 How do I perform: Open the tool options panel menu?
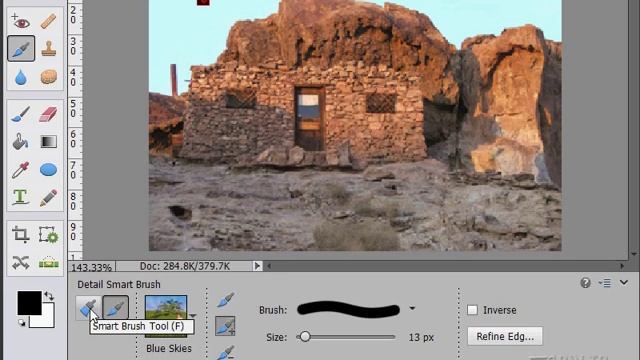point(605,283)
